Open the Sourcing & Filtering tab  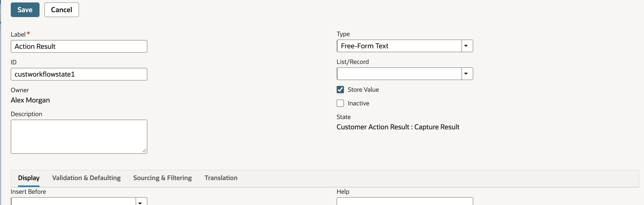point(162,178)
